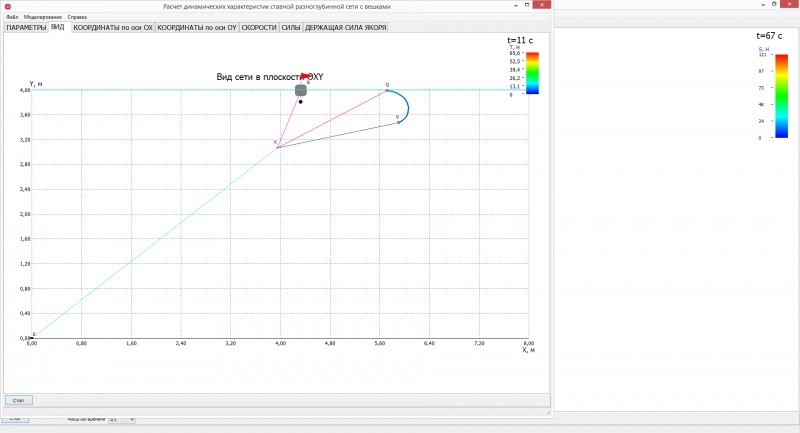Click the T, H tension color scale bar

click(x=532, y=73)
